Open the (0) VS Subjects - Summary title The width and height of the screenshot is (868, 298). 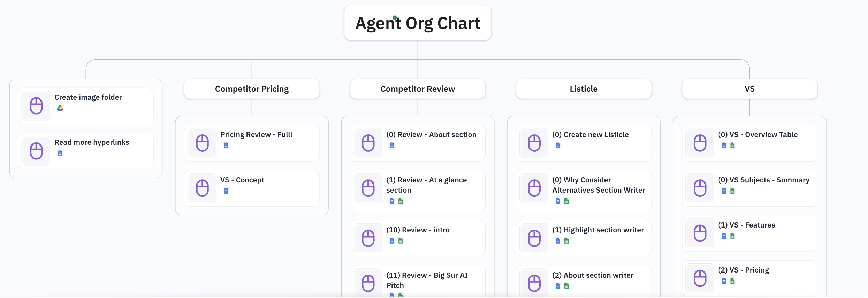point(764,180)
